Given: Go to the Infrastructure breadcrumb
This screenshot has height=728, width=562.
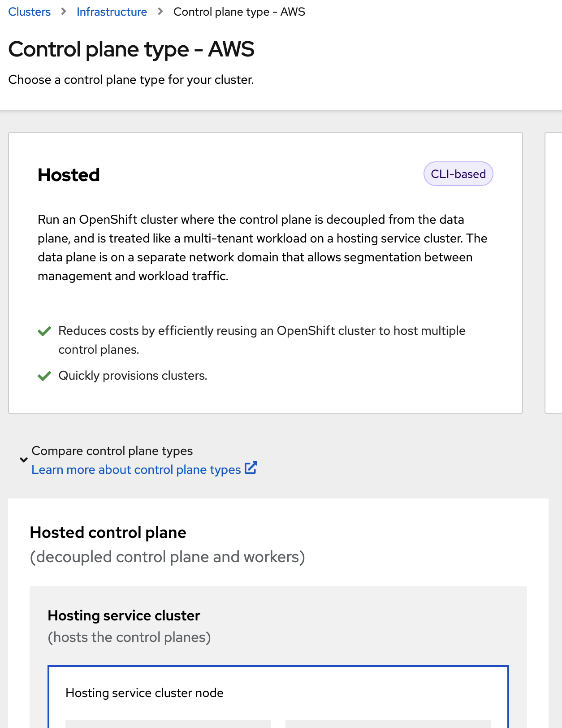Looking at the screenshot, I should tap(112, 12).
